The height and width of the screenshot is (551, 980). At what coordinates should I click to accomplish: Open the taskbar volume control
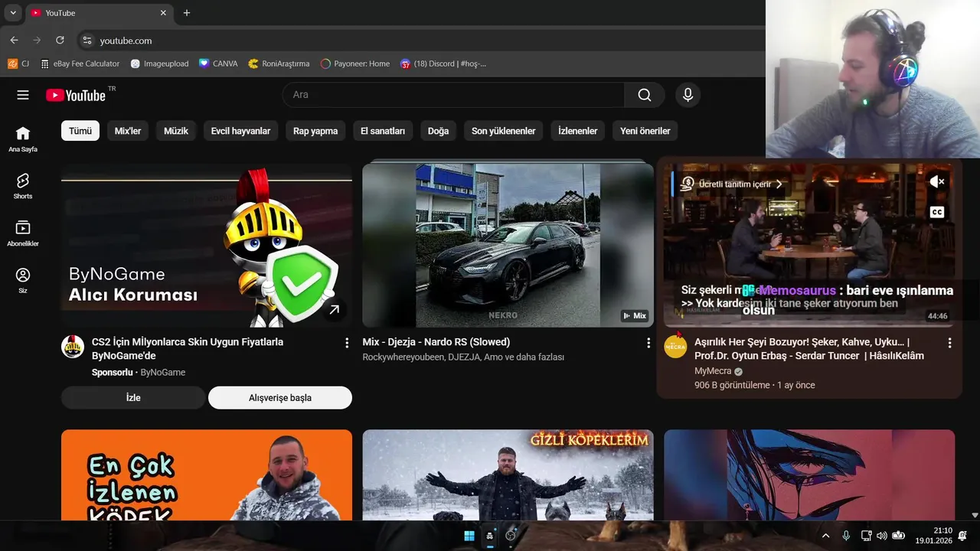coord(881,536)
